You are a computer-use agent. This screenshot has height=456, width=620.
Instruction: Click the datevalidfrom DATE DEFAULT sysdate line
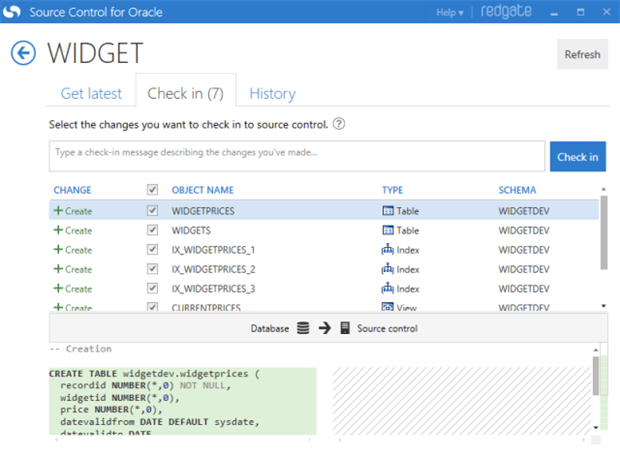[x=160, y=422]
